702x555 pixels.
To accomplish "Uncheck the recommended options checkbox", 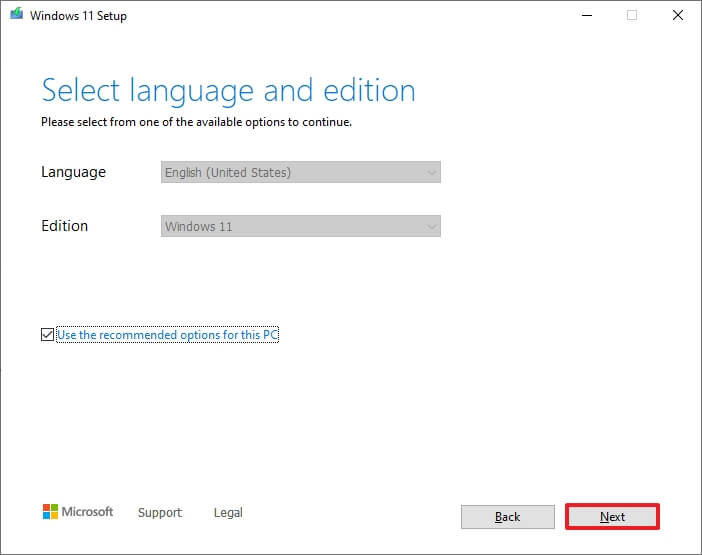I will (48, 335).
